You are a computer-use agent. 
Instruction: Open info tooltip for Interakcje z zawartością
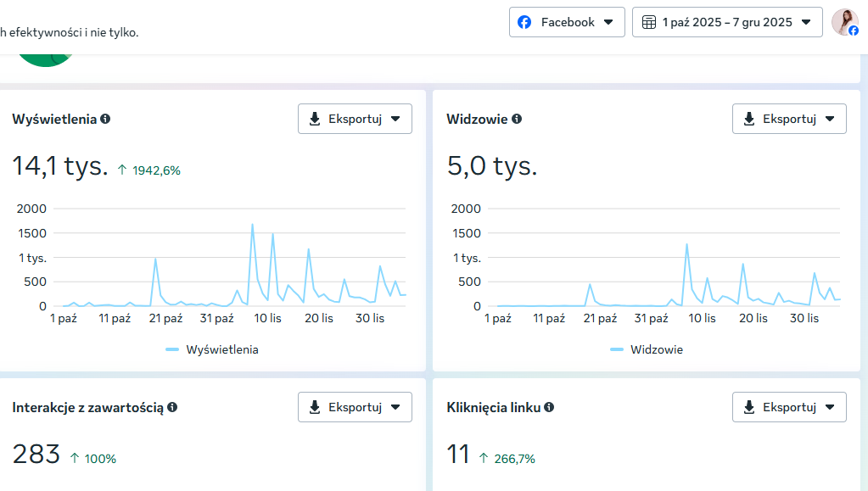tap(172, 407)
